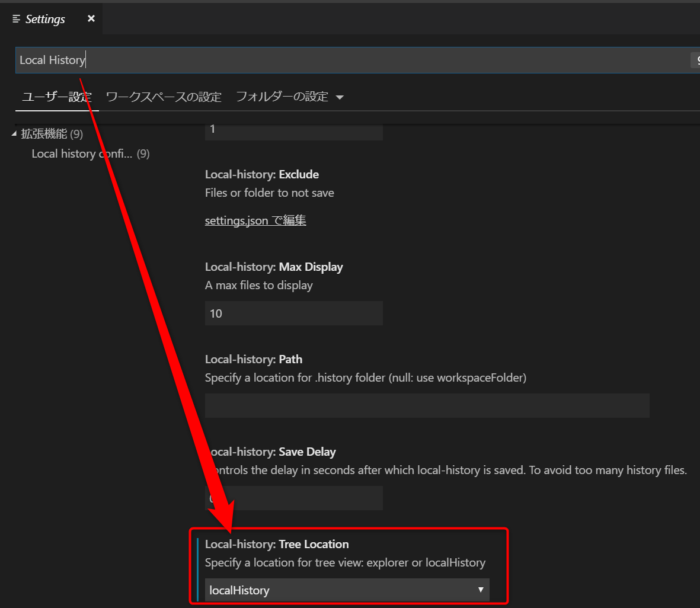This screenshot has height=608, width=700.
Task: Click the input field containing value 1
Action: 293,130
